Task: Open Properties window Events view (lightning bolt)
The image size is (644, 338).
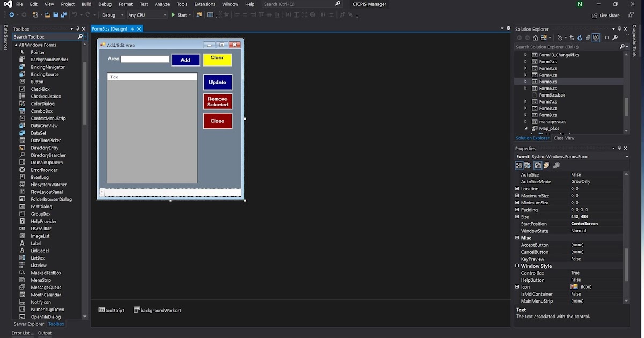Action: pos(546,165)
